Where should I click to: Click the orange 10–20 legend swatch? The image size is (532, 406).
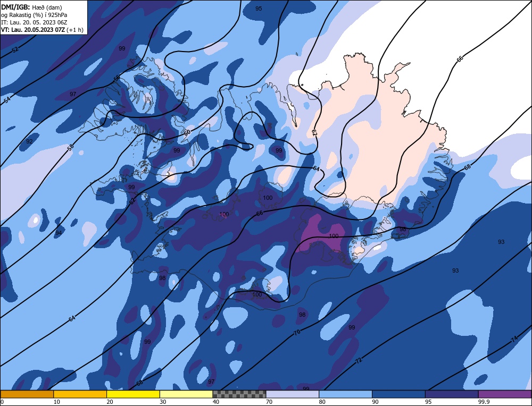(80, 394)
